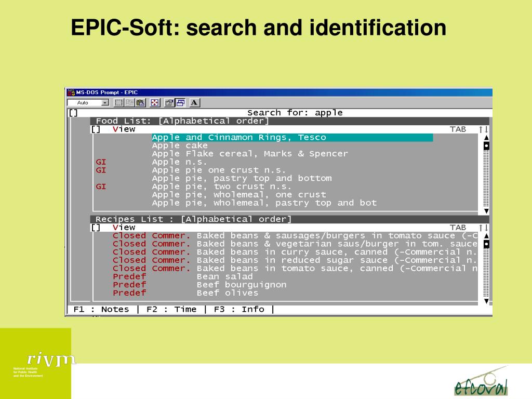
Task: Select 'Apple pie, wholemeal, pastry top and bot'
Action: point(264,203)
